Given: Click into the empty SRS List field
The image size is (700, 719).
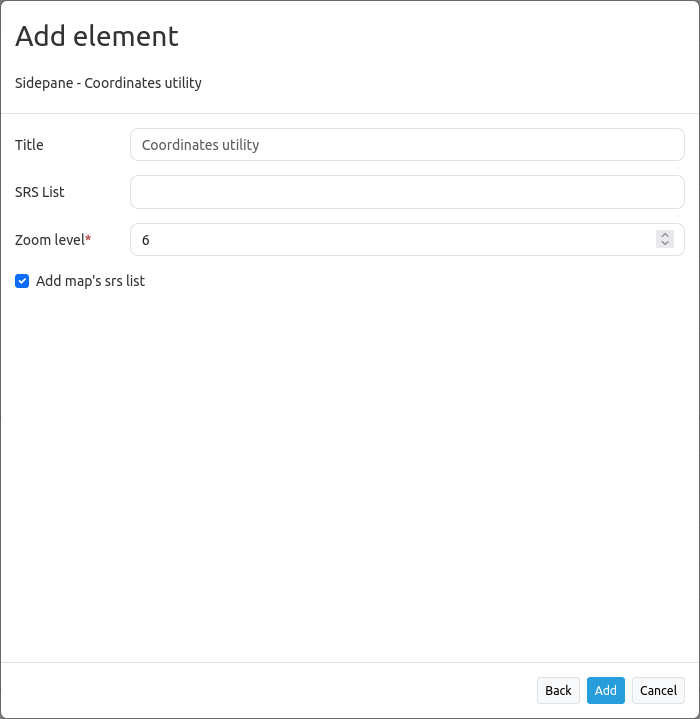Looking at the screenshot, I should (407, 191).
